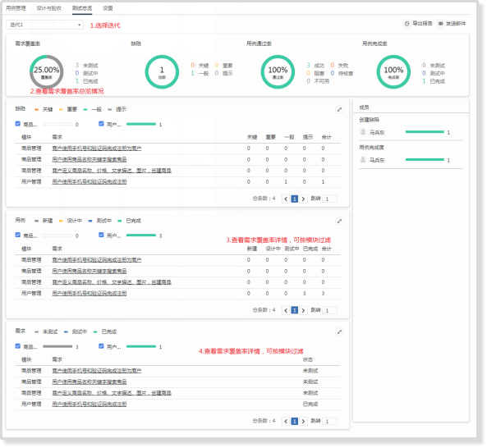
Task: Click the 状态 column header in 需求 table
Action: (308, 360)
